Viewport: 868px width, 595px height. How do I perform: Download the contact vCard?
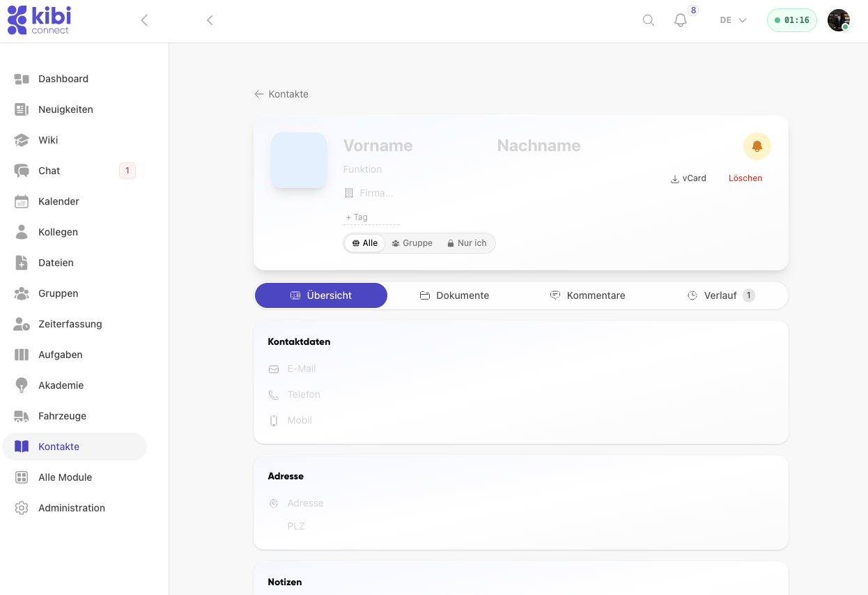[x=688, y=178]
